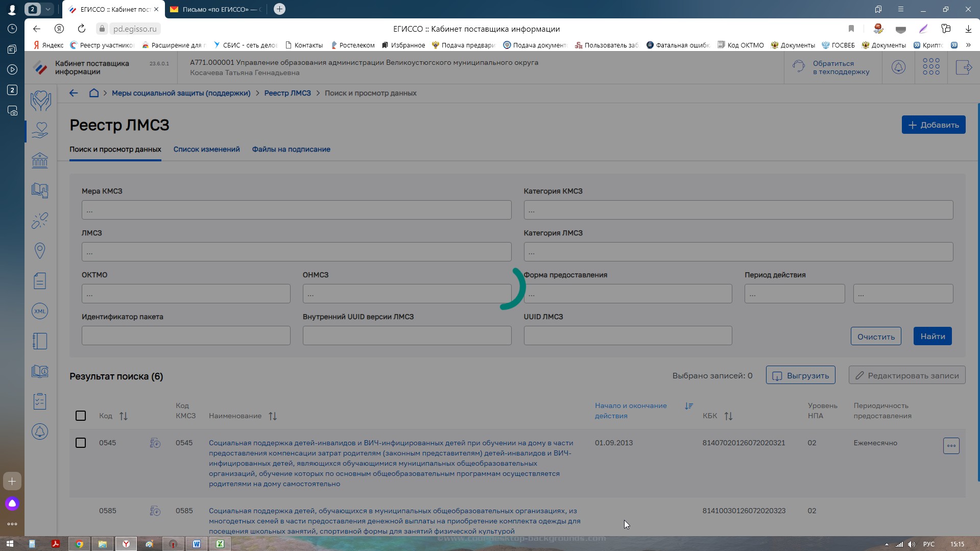
Task: Expand the Категория ЛМСЗ dropdown
Action: [738, 252]
